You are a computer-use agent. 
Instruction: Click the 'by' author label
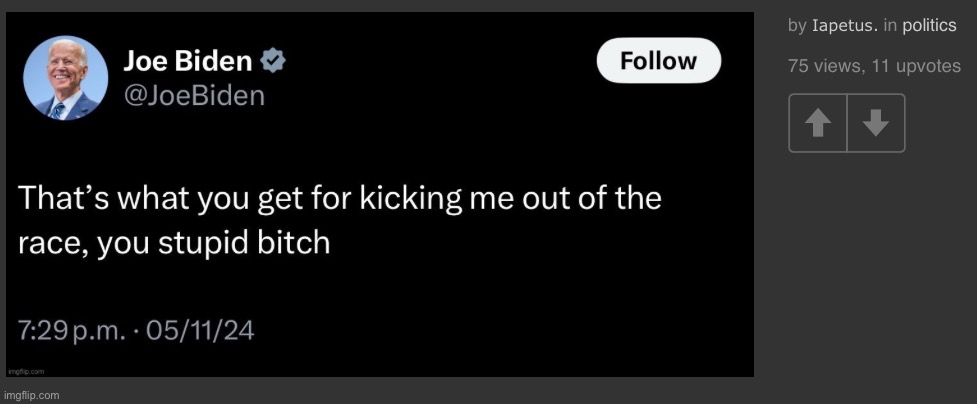pos(798,26)
